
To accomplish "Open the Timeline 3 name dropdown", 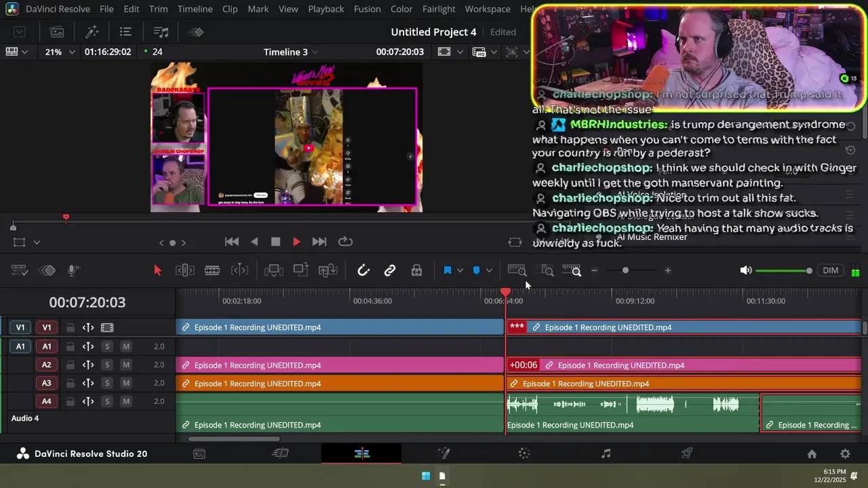I will [x=291, y=52].
